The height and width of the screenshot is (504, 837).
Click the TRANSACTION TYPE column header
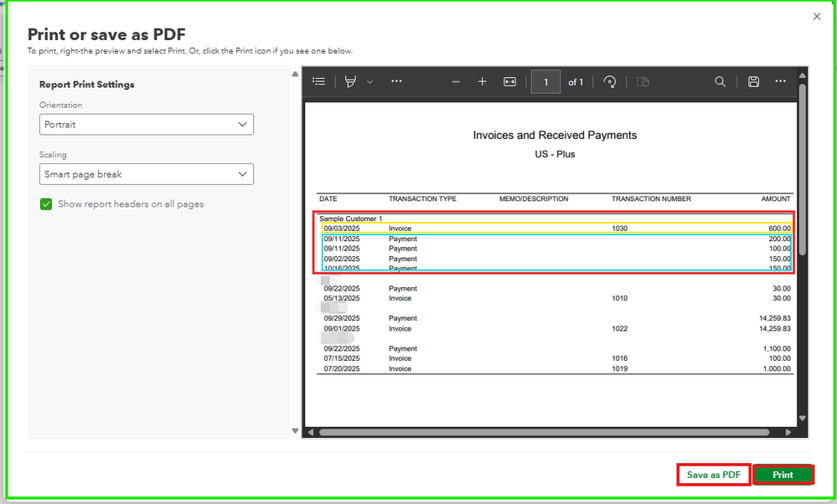[x=422, y=199]
